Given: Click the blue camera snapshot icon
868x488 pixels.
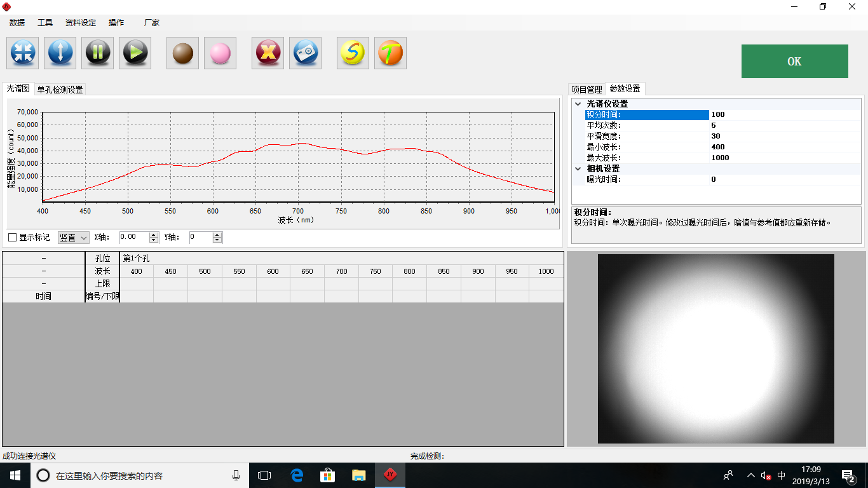Looking at the screenshot, I should point(306,53).
